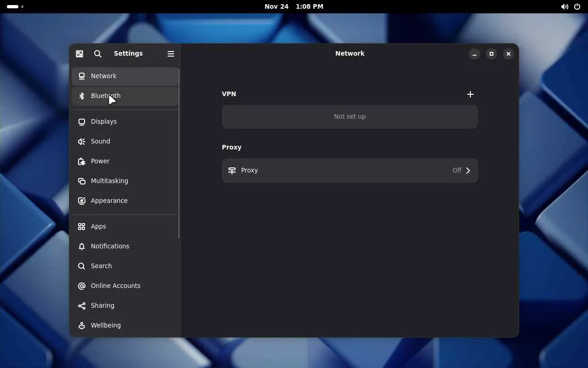
Task: Select the Sharing panel
Action: tap(125, 305)
